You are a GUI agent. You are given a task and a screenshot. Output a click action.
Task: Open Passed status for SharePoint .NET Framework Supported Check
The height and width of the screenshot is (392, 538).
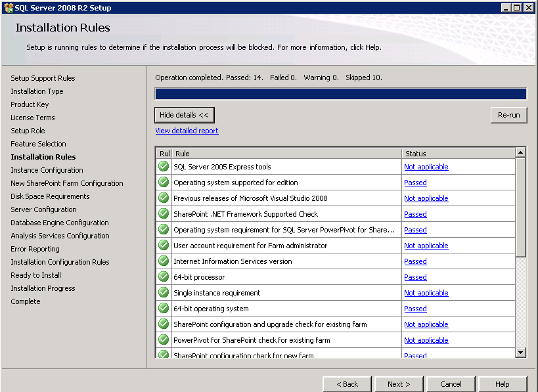click(x=415, y=214)
